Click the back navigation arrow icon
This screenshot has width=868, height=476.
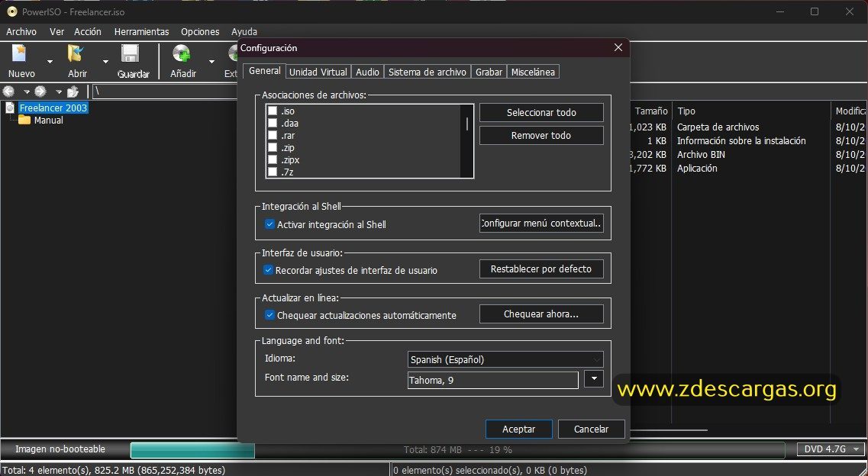point(9,92)
